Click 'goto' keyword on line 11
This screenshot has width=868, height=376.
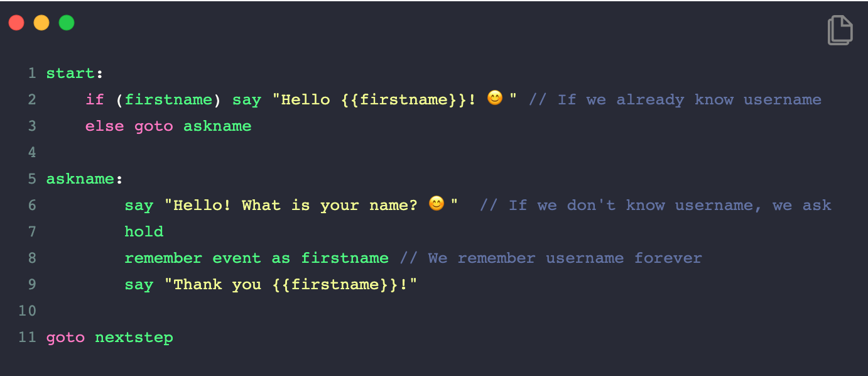65,338
